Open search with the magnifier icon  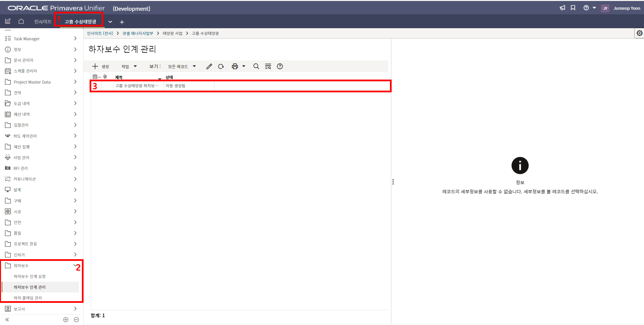(x=256, y=66)
